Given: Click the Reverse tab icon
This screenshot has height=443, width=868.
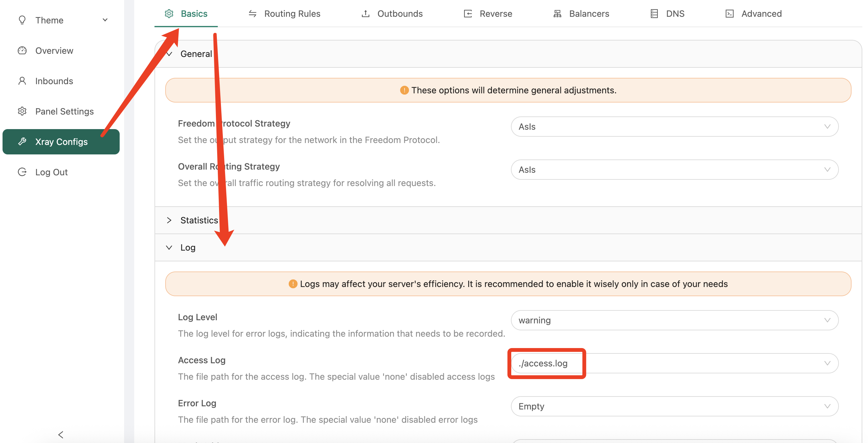Looking at the screenshot, I should 468,14.
